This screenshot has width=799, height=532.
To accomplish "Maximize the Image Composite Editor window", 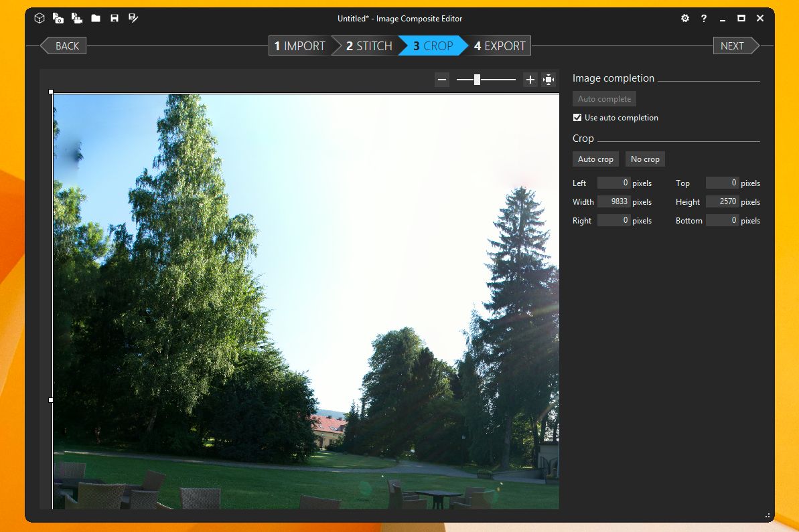I will click(741, 18).
